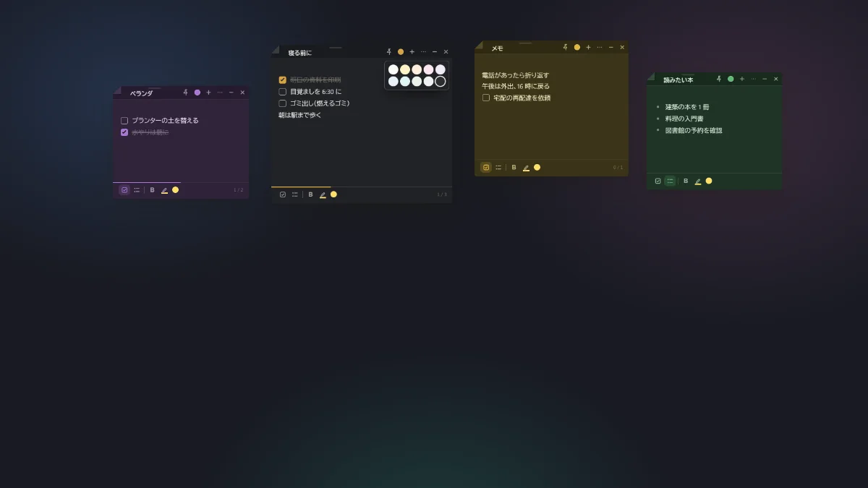The image size is (868, 488).
Task: Open the more options menu on 寝る前に note
Action: [423, 52]
